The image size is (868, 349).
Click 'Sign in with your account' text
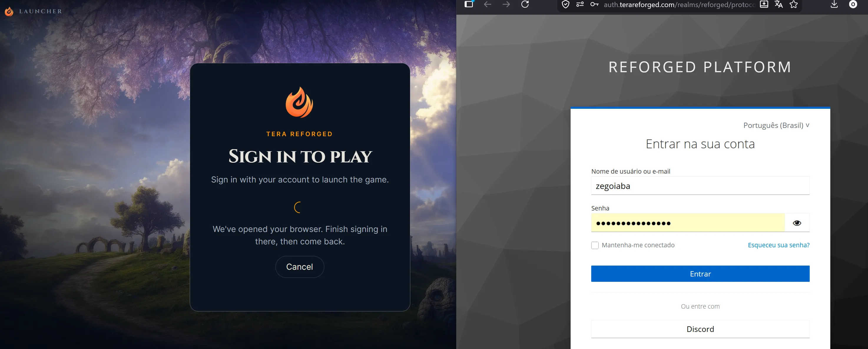(x=300, y=180)
